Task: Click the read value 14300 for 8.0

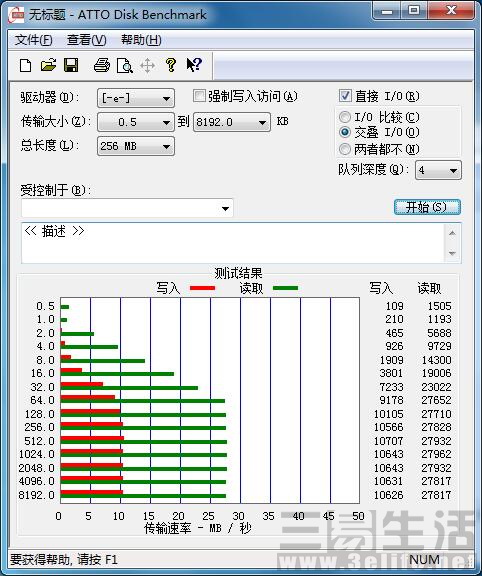Action: click(436, 360)
